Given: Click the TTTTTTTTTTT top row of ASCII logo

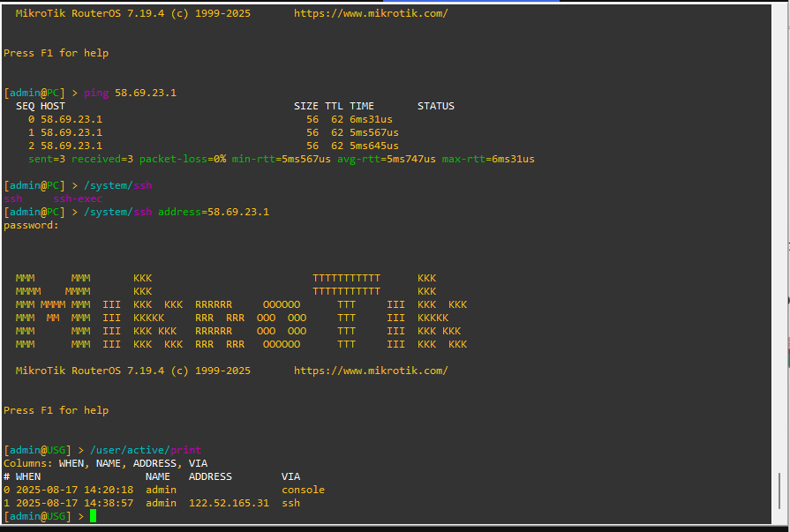Looking at the screenshot, I should click(347, 278).
